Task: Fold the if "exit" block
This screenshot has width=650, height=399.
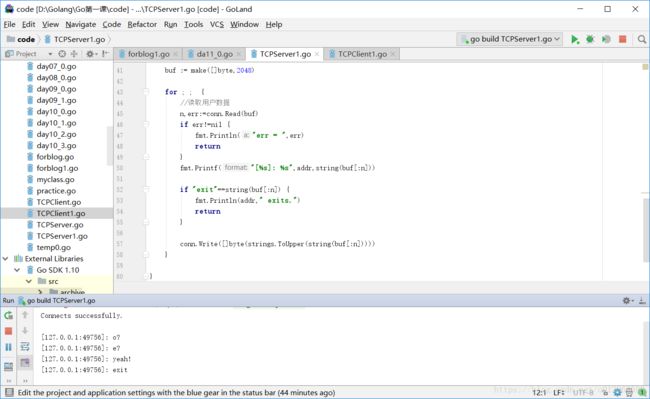Action: tap(146, 189)
